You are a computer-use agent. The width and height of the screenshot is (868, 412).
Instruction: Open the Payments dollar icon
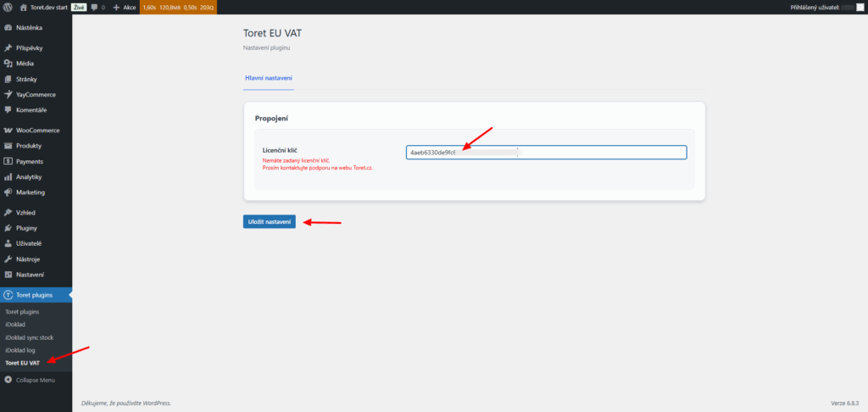(8, 162)
